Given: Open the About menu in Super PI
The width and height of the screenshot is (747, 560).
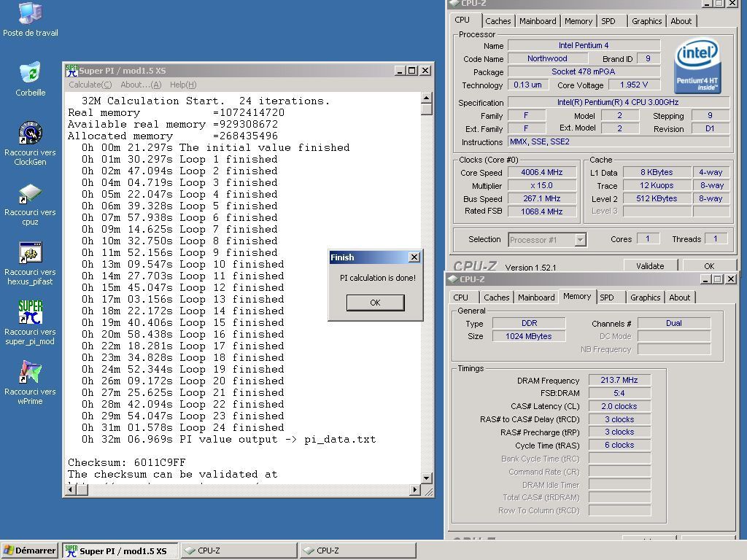Looking at the screenshot, I should 141,85.
